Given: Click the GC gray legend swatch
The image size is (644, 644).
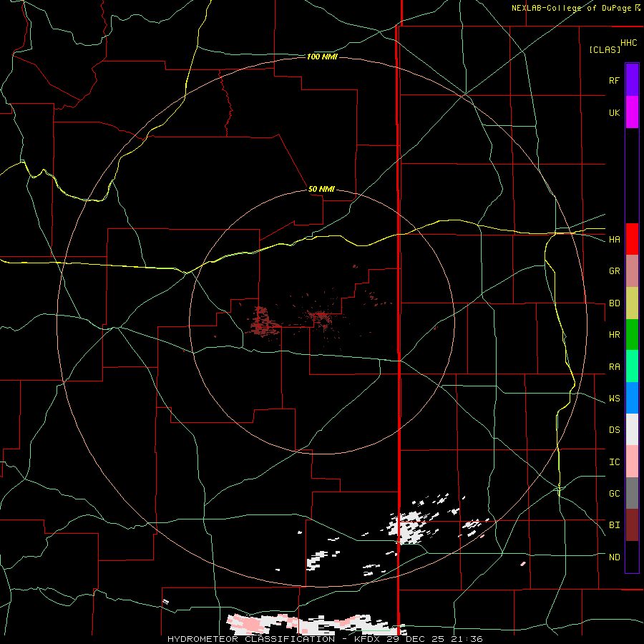Looking at the screenshot, I should pos(632,493).
